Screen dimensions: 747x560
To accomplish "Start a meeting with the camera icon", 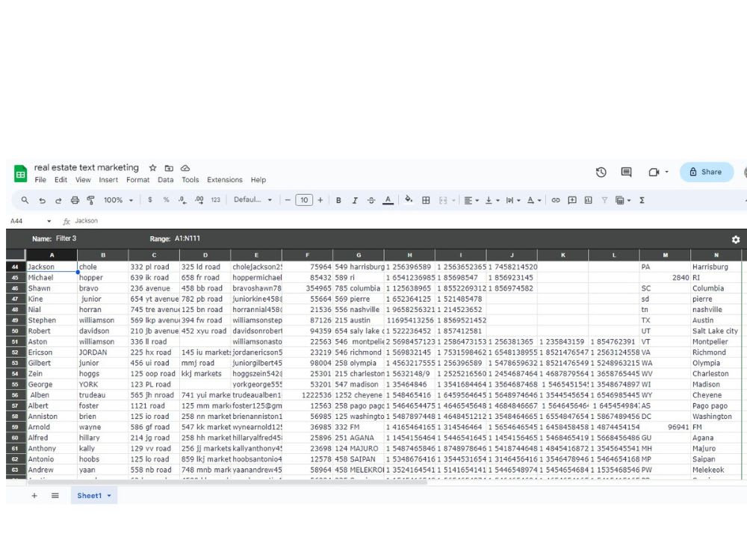I will click(x=654, y=172).
